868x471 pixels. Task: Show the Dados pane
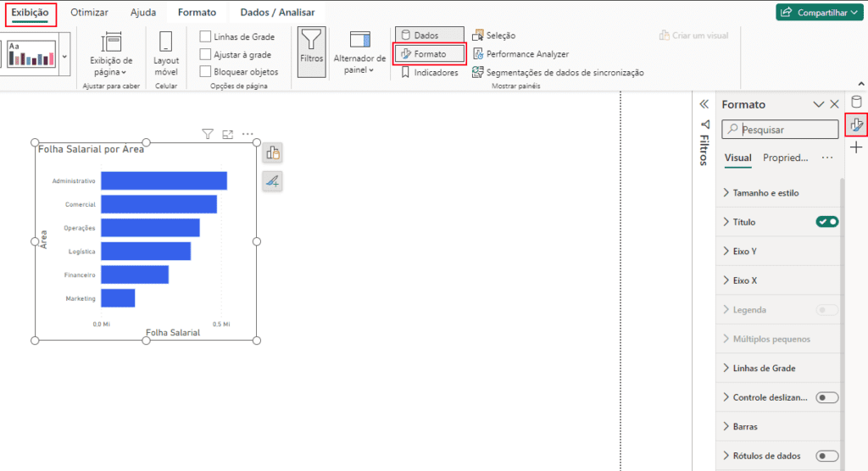430,35
